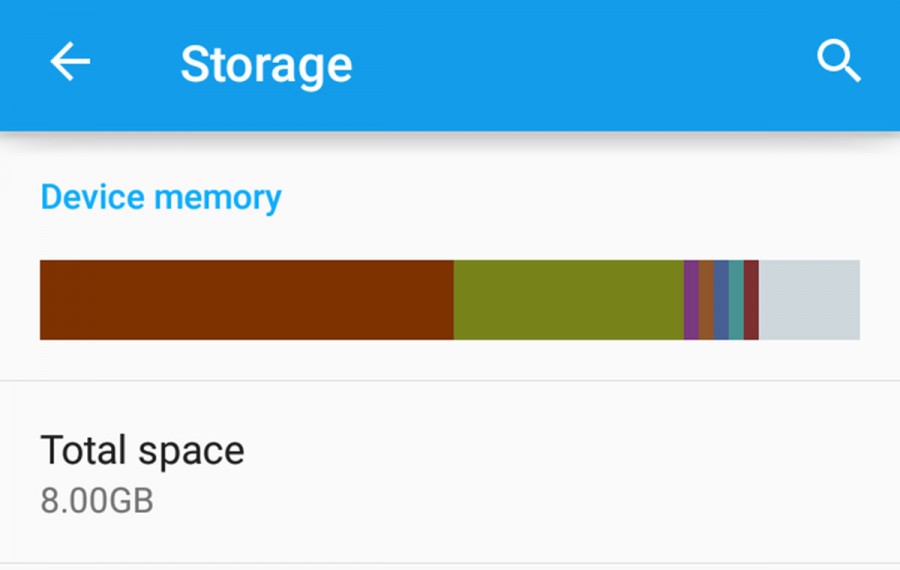This screenshot has height=570, width=900.
Task: Open the search magnifier icon
Action: point(839,61)
